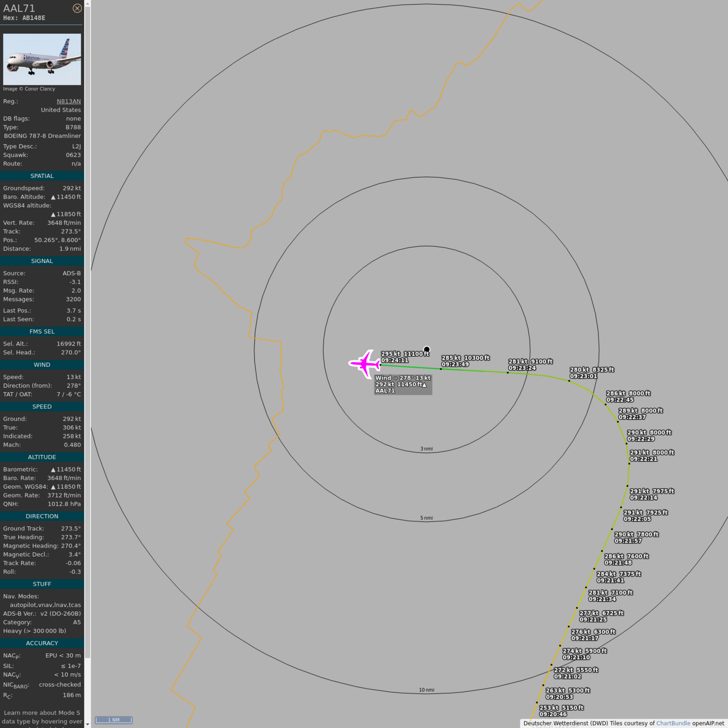
Task: Select the SPATIAL section header
Action: 42,176
